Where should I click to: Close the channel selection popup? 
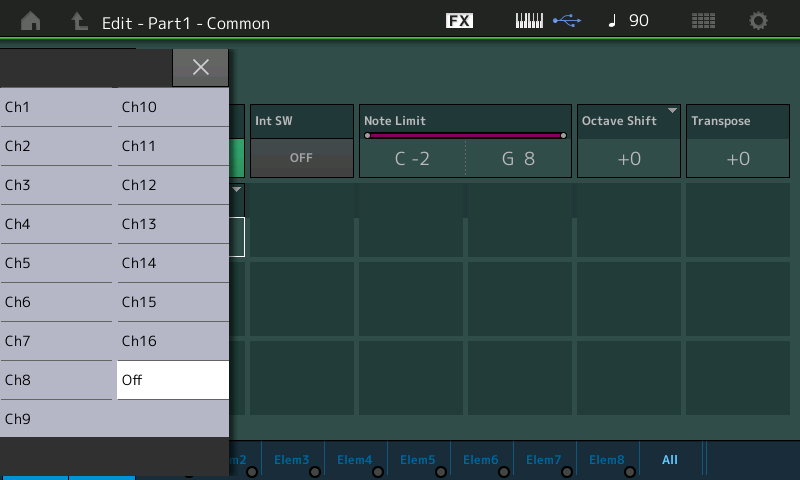click(200, 67)
